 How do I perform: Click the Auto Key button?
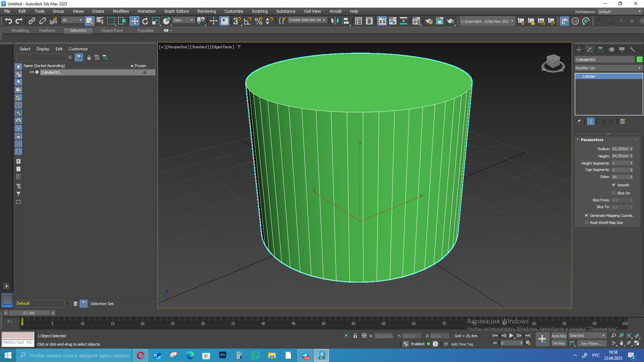tap(559, 336)
